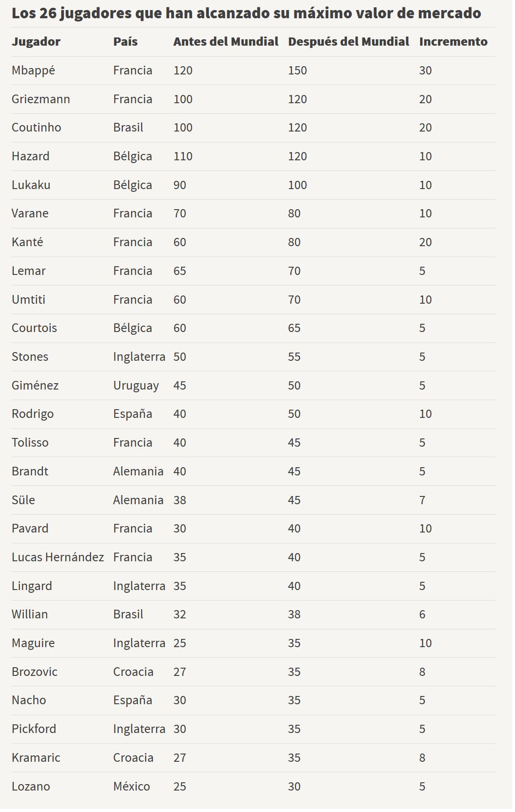This screenshot has height=812, width=515.
Task: Select the 'Antes del Mundial' column header
Action: pyautogui.click(x=226, y=42)
